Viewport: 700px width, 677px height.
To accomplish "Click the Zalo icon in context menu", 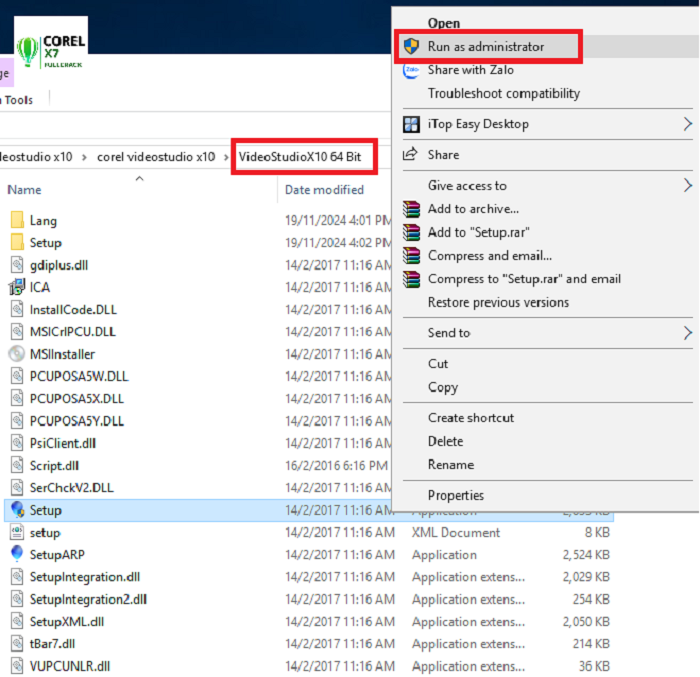I will [411, 70].
